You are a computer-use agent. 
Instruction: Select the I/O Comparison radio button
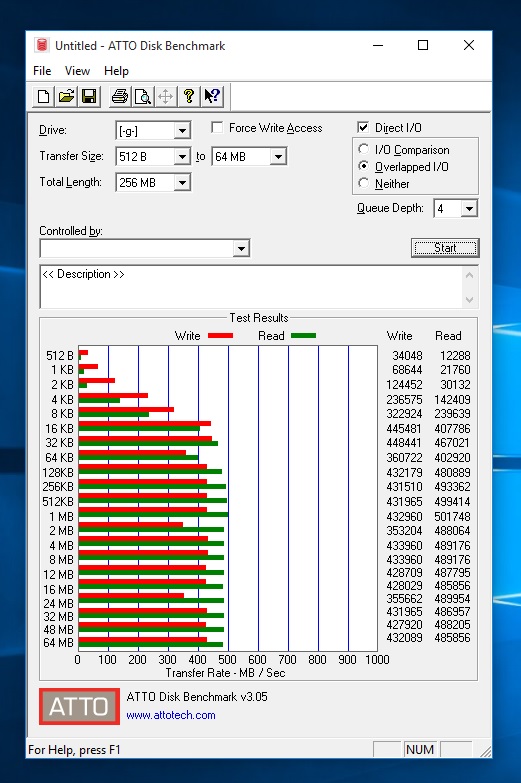point(364,149)
